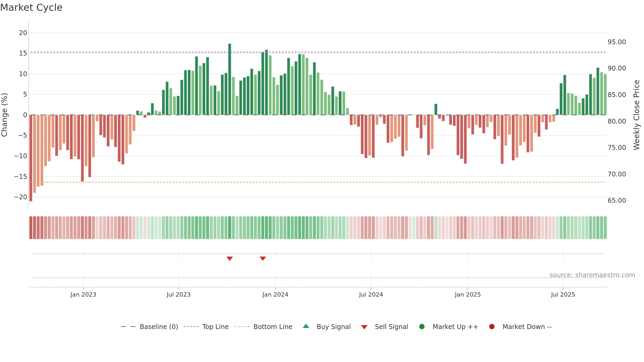Toggle the Bottom Line legend label
Image resolution: width=644 pixels, height=362 pixels.
tap(273, 327)
